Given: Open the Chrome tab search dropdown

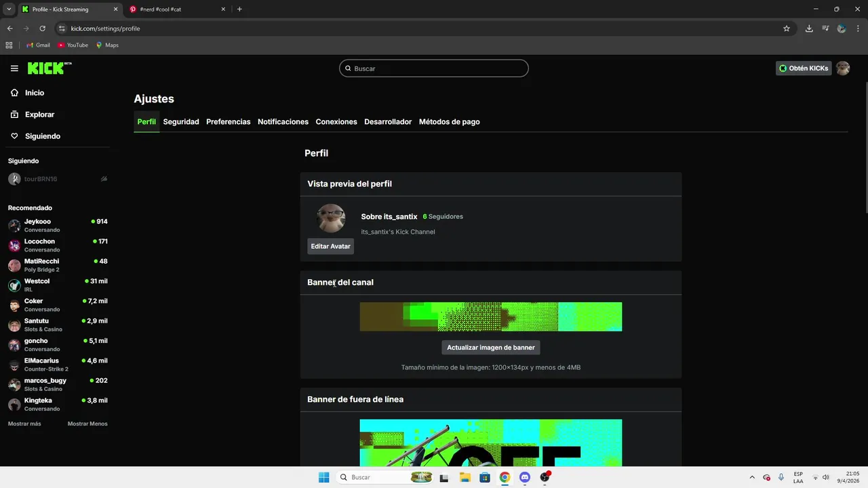Looking at the screenshot, I should coord(9,9).
